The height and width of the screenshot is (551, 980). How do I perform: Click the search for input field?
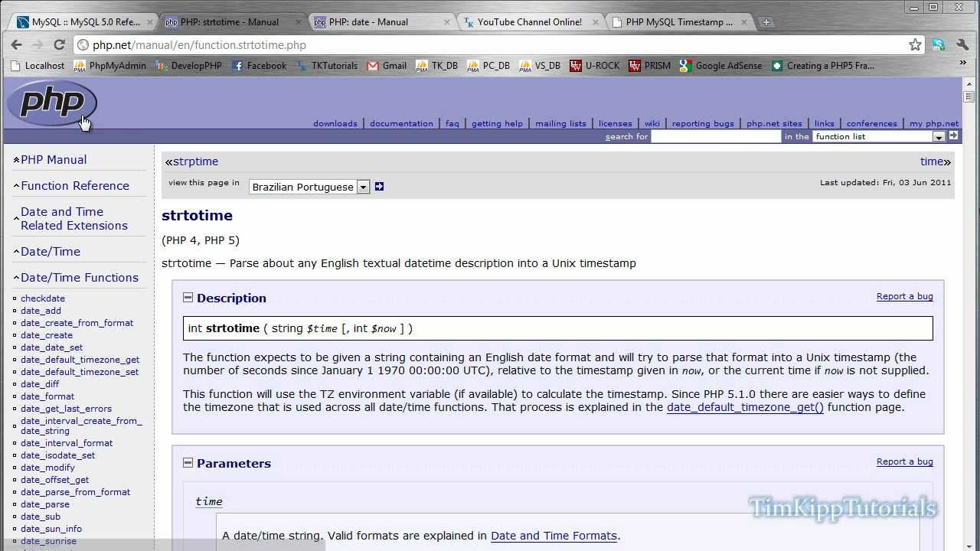click(x=716, y=136)
